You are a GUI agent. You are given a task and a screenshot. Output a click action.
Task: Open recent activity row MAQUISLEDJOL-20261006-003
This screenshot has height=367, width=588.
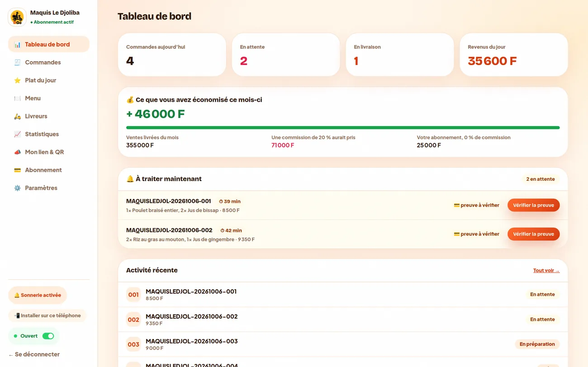pyautogui.click(x=343, y=344)
